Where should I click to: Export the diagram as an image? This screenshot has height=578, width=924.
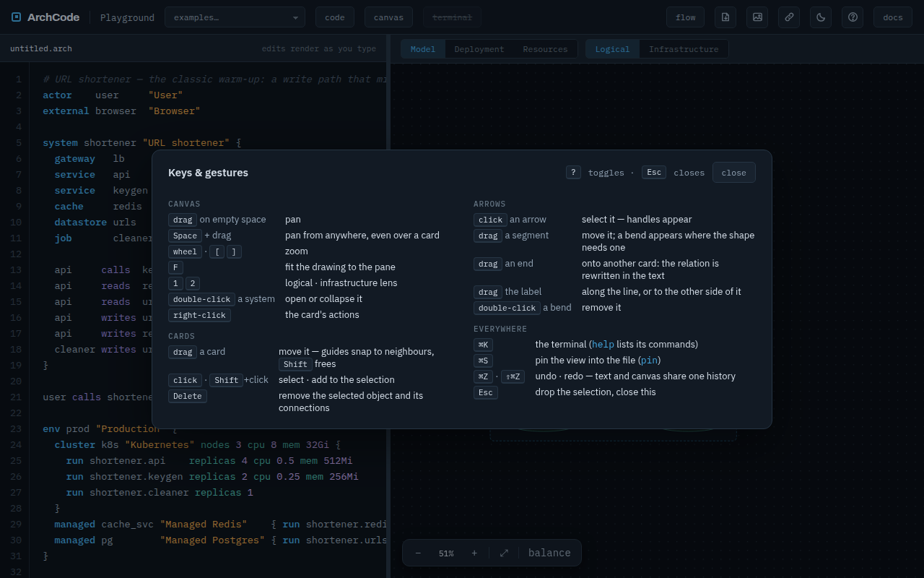pyautogui.click(x=757, y=17)
